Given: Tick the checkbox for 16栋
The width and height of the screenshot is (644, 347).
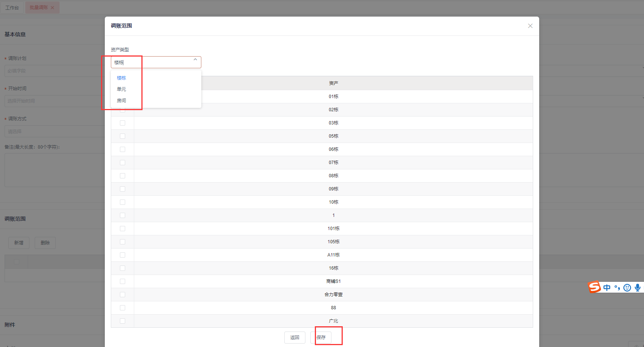Looking at the screenshot, I should tap(123, 268).
